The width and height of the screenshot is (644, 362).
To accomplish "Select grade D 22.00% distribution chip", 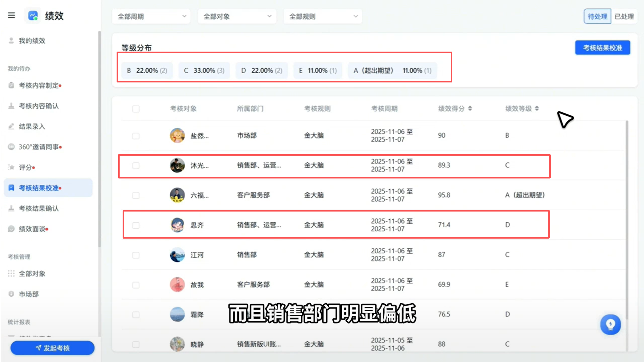I will [x=261, y=70].
